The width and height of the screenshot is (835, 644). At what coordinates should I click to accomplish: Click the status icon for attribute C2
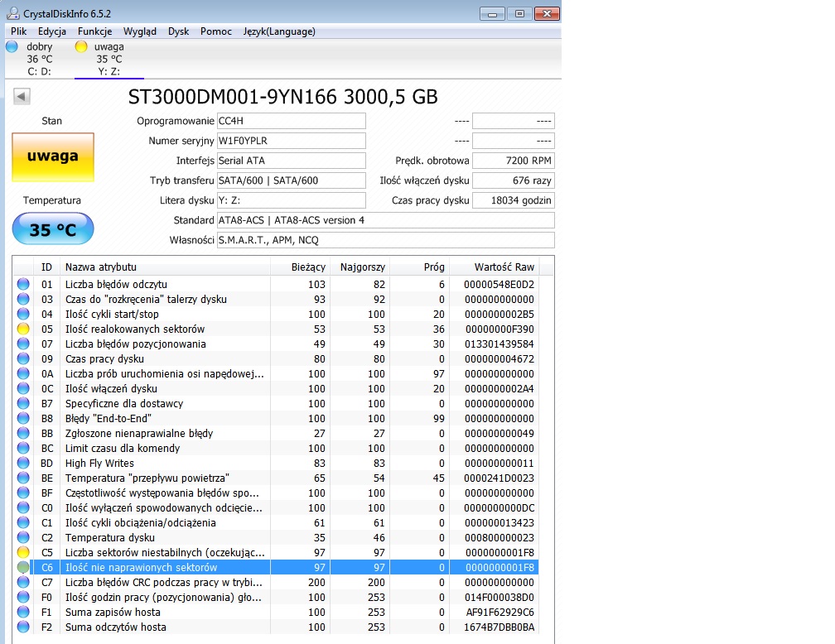click(23, 537)
